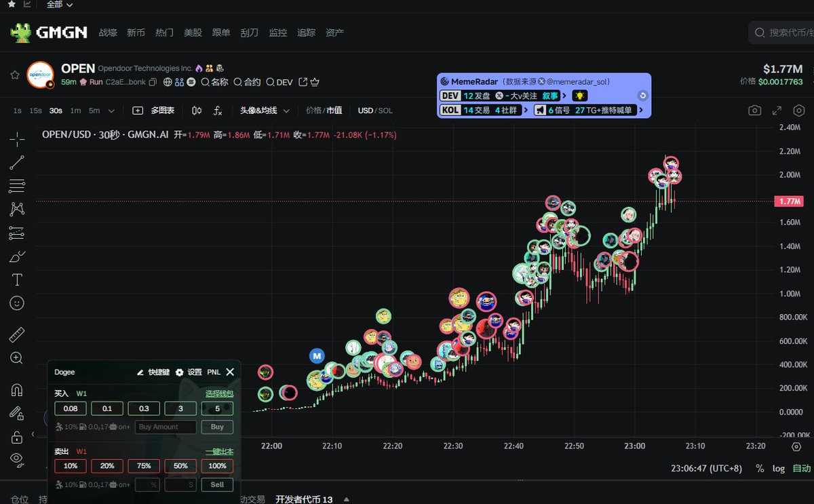Close the Dogee trading panel
Image resolution: width=814 pixels, height=504 pixels.
coord(230,372)
